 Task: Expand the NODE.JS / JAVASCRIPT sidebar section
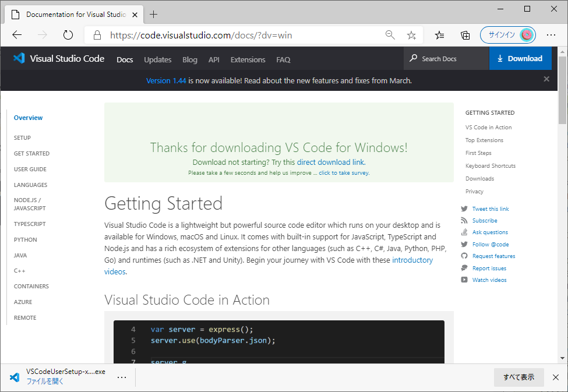[30, 204]
